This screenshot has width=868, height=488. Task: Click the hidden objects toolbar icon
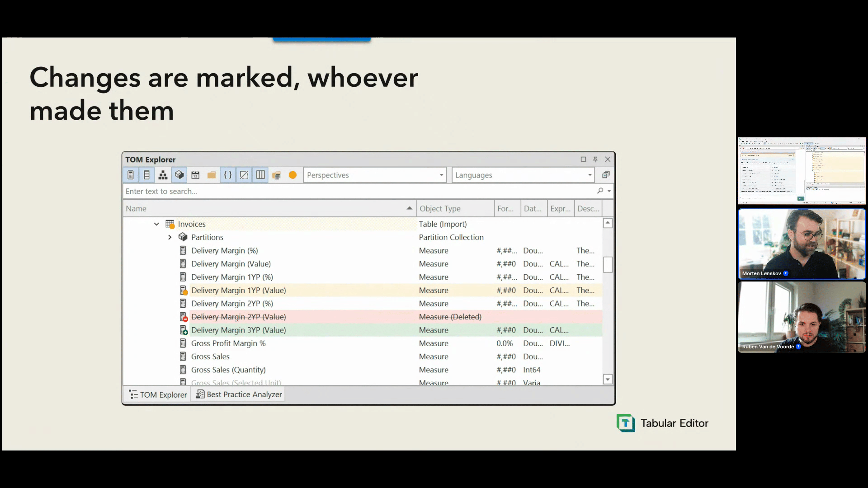[x=244, y=175]
